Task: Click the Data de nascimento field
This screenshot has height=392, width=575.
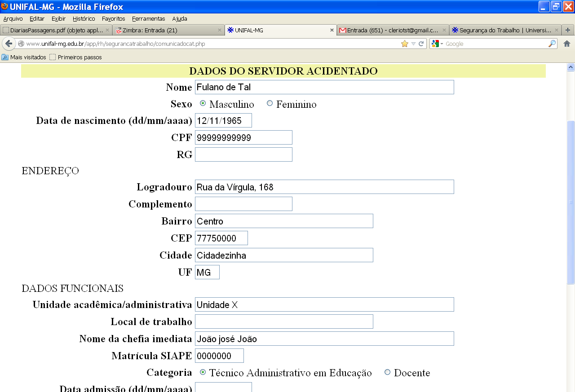Action: tap(223, 120)
